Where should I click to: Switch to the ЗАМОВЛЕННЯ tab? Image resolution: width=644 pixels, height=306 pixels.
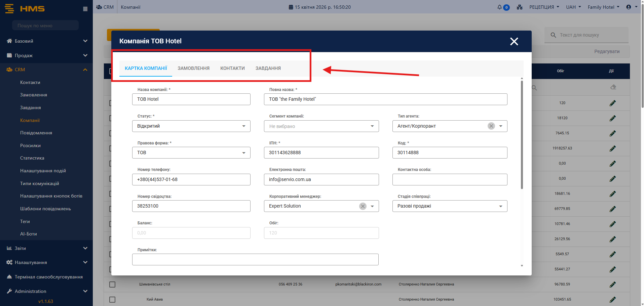coord(193,68)
